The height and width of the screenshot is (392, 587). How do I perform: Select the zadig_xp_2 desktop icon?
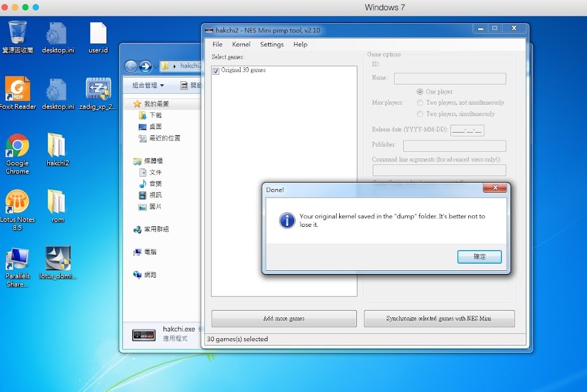(x=98, y=93)
